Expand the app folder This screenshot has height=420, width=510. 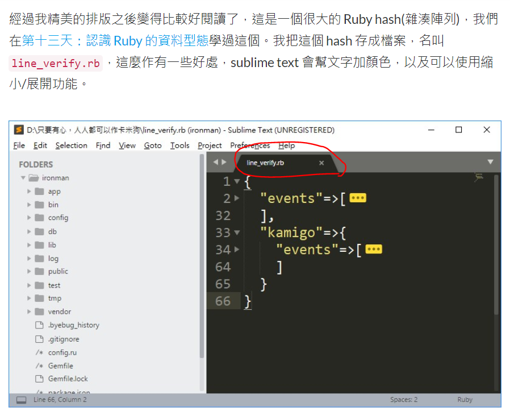tap(29, 191)
